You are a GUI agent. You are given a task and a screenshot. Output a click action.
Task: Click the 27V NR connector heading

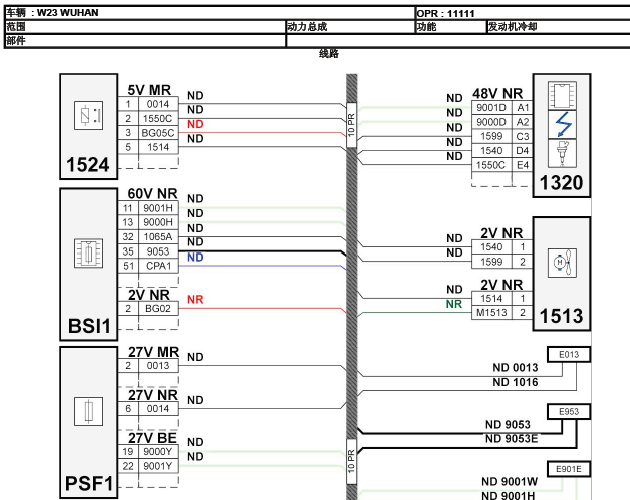(x=153, y=395)
